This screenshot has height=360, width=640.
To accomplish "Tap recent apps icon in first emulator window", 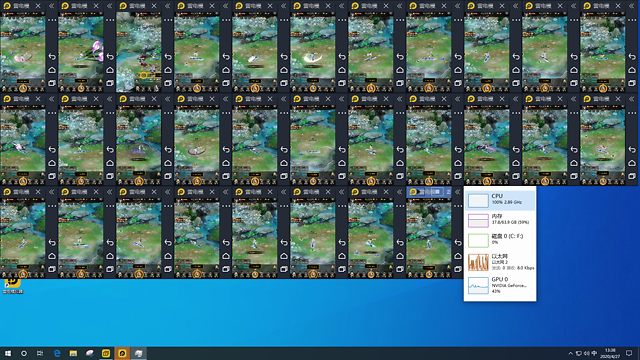I will [x=52, y=83].
